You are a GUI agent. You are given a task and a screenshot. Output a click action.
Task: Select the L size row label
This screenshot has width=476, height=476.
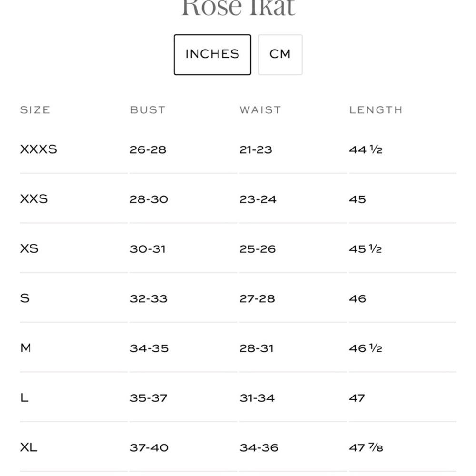tap(24, 397)
